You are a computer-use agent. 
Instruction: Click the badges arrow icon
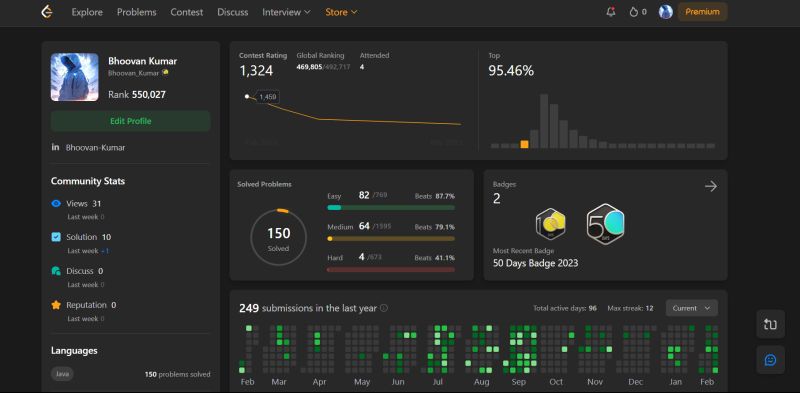(711, 186)
